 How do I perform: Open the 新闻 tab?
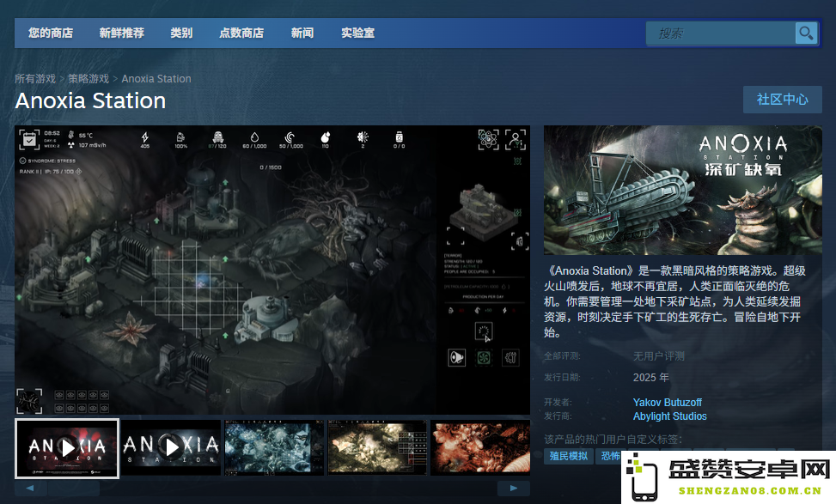click(302, 33)
